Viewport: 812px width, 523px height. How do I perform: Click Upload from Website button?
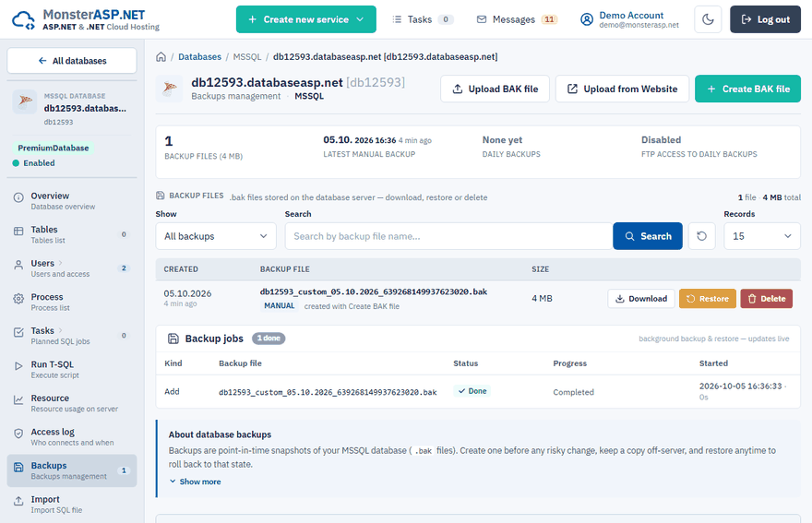(x=622, y=89)
